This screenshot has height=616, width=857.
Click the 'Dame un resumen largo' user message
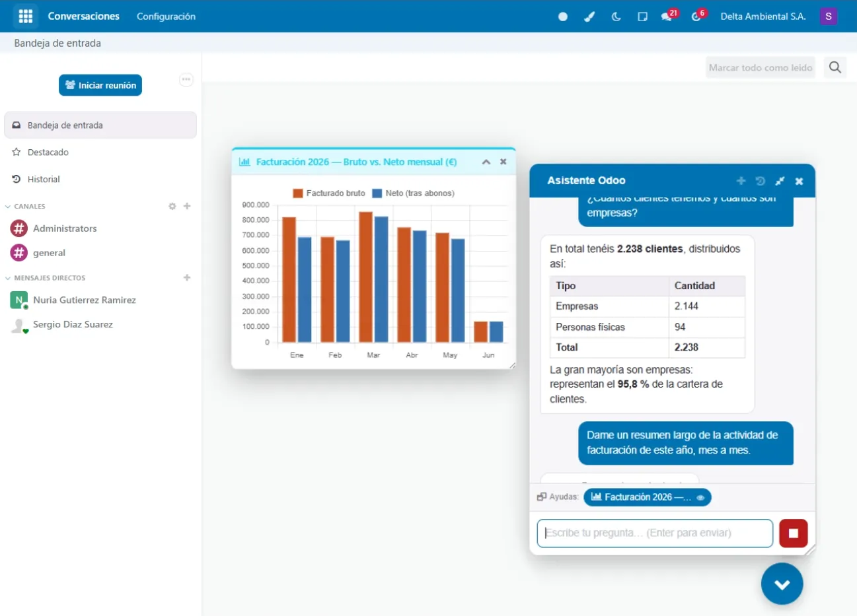point(686,443)
